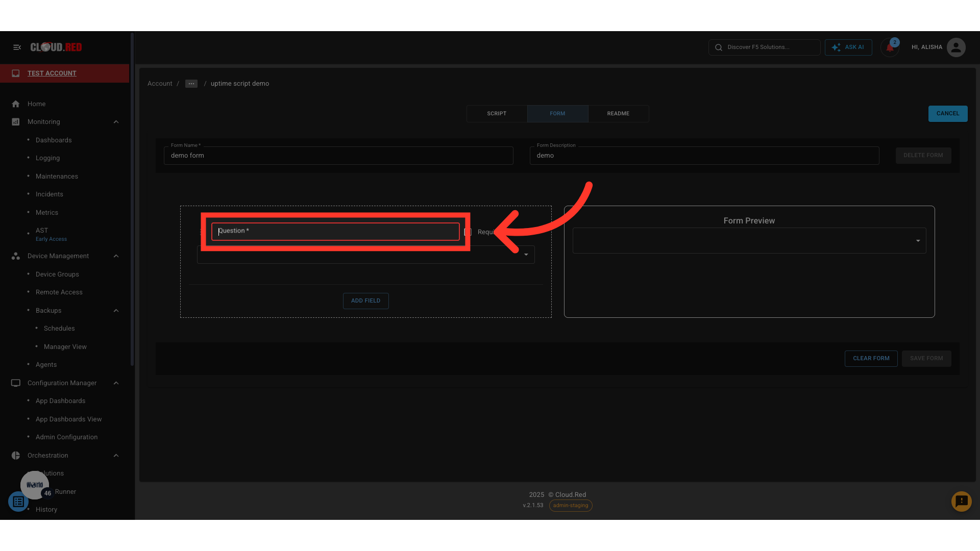Click the Question input field
The width and height of the screenshot is (980, 551).
click(x=335, y=232)
